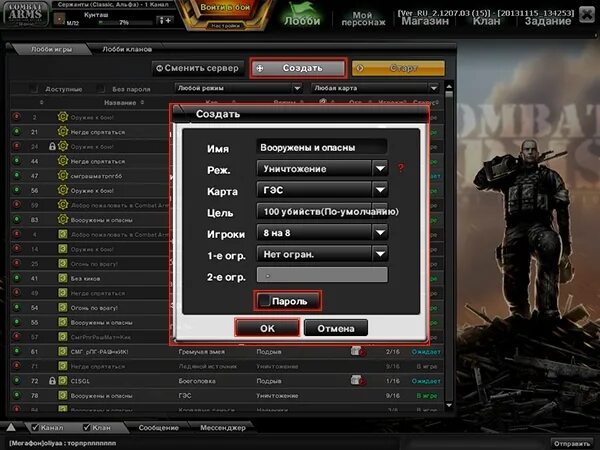Click the red status dot of room 71

(x=16, y=365)
